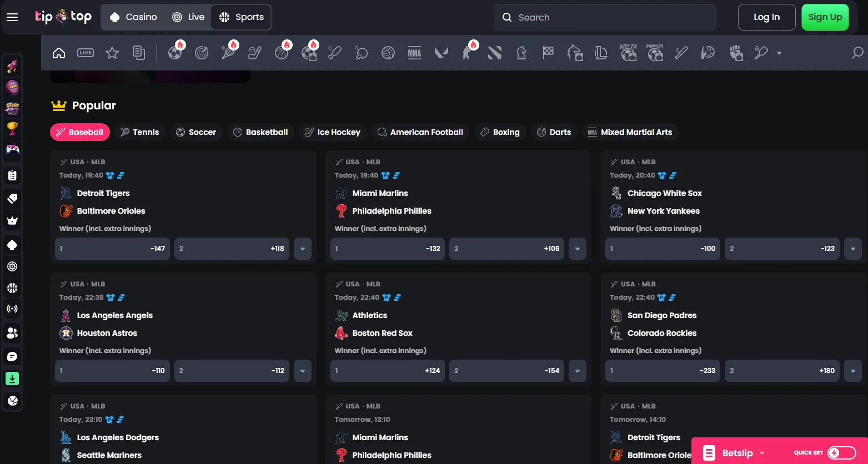Viewport: 868px width, 464px height.
Task: Click the green download icon in sidebar
Action: pos(12,379)
